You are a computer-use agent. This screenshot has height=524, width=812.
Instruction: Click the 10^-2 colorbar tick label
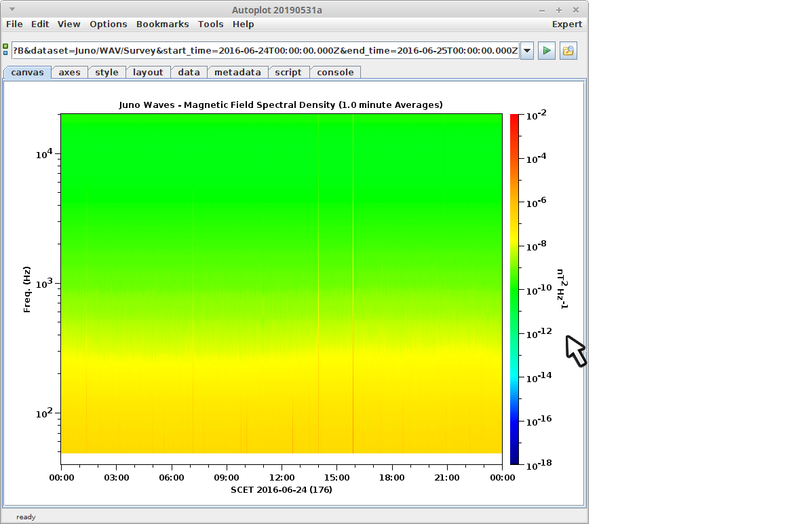point(536,115)
